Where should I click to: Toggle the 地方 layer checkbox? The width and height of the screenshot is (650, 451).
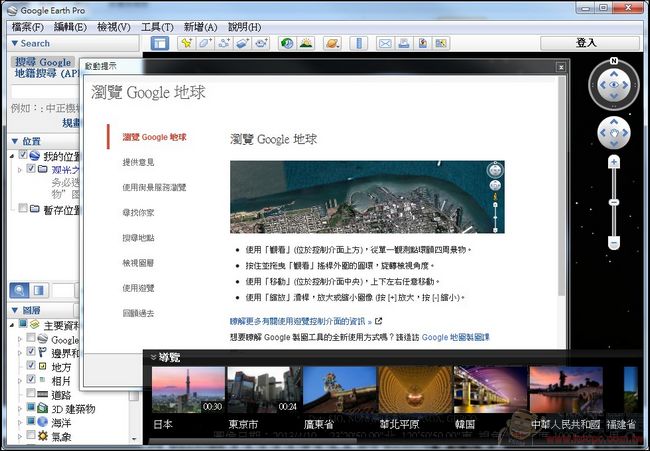pos(31,365)
